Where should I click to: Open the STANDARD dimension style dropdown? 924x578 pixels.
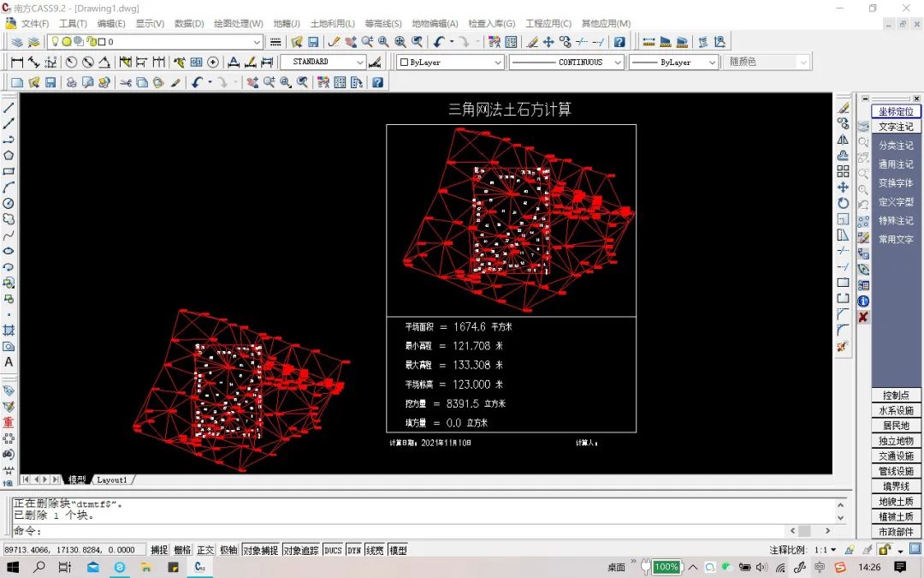coord(323,62)
